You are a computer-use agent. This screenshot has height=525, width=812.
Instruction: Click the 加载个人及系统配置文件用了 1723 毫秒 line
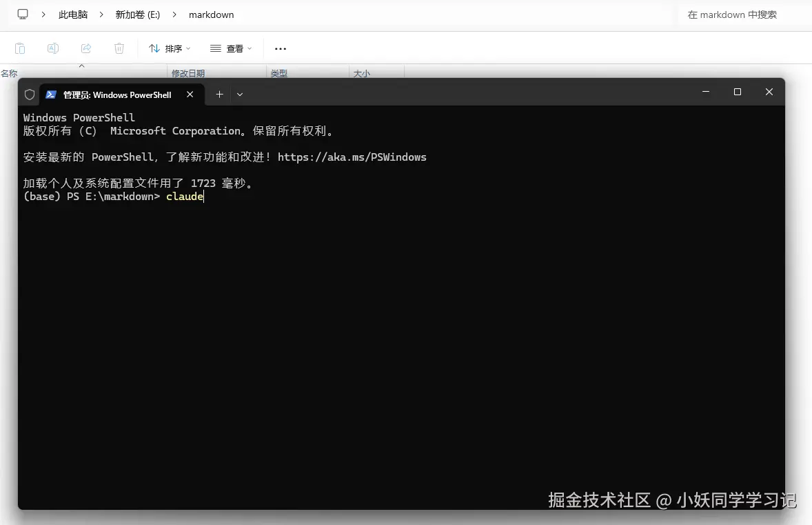pyautogui.click(x=139, y=183)
